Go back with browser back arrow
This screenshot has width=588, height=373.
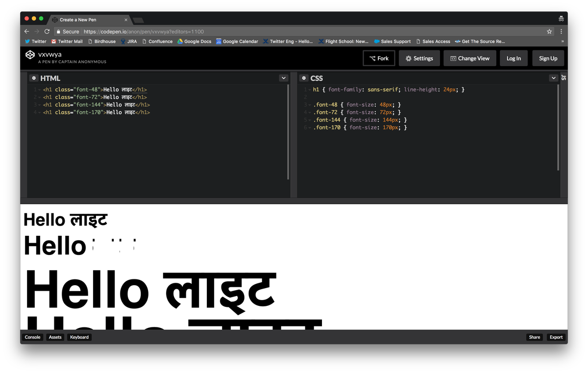tap(27, 31)
